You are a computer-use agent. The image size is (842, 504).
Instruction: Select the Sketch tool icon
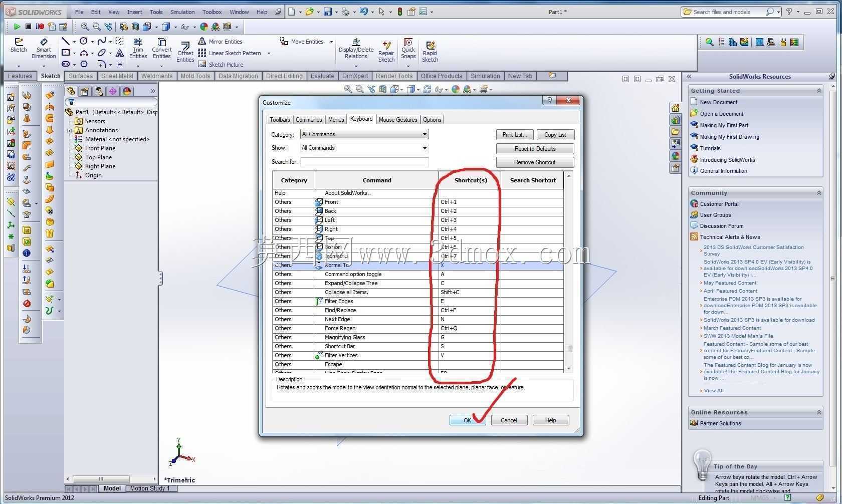pyautogui.click(x=19, y=45)
